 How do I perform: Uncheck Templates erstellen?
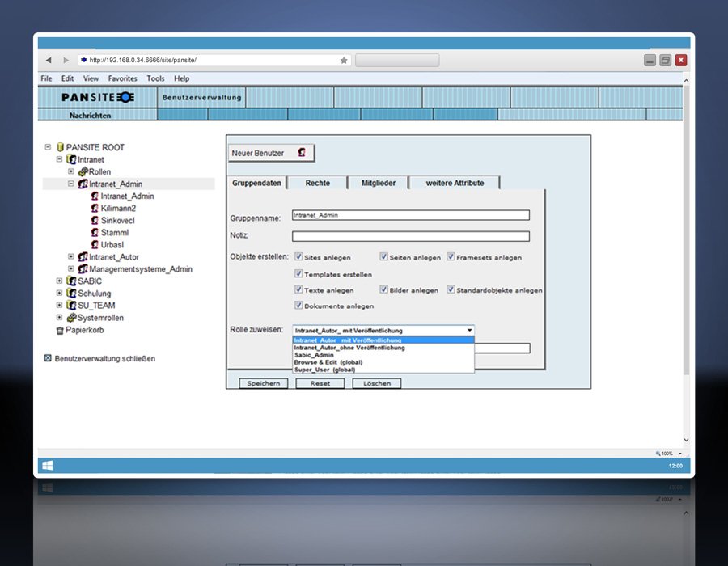coord(298,274)
